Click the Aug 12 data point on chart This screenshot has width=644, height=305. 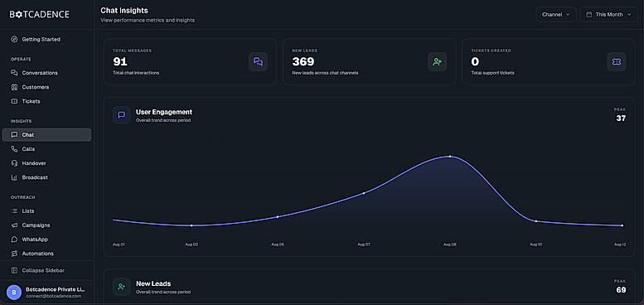tap(622, 225)
